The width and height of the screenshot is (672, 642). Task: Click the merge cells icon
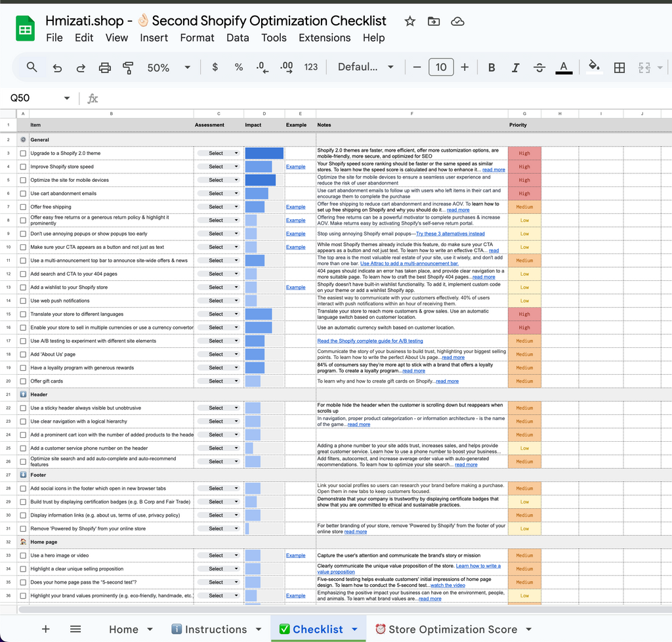click(x=644, y=68)
